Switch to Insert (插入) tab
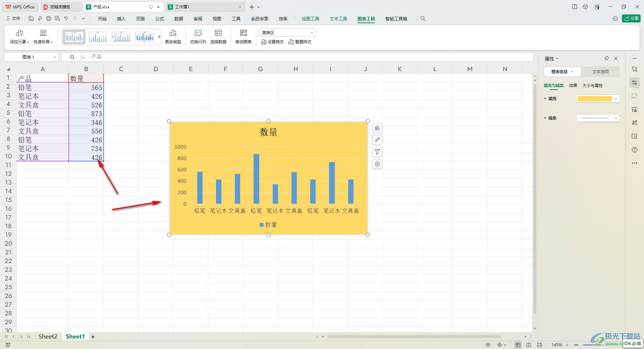Image resolution: width=644 pixels, height=349 pixels. [121, 19]
